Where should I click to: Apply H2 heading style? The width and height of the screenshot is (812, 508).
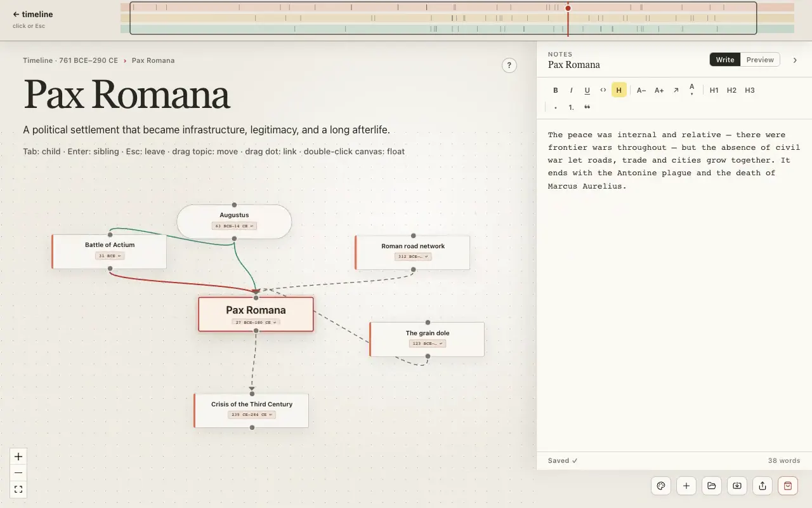[x=731, y=90]
